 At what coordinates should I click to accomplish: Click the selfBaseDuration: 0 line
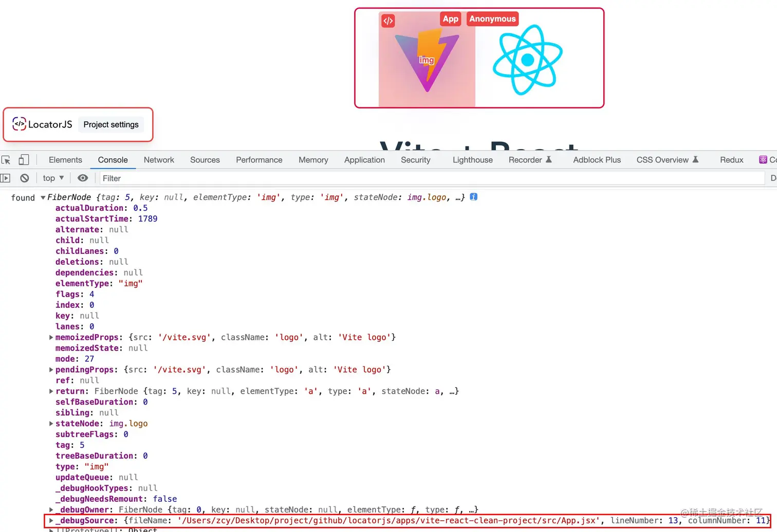(102, 402)
